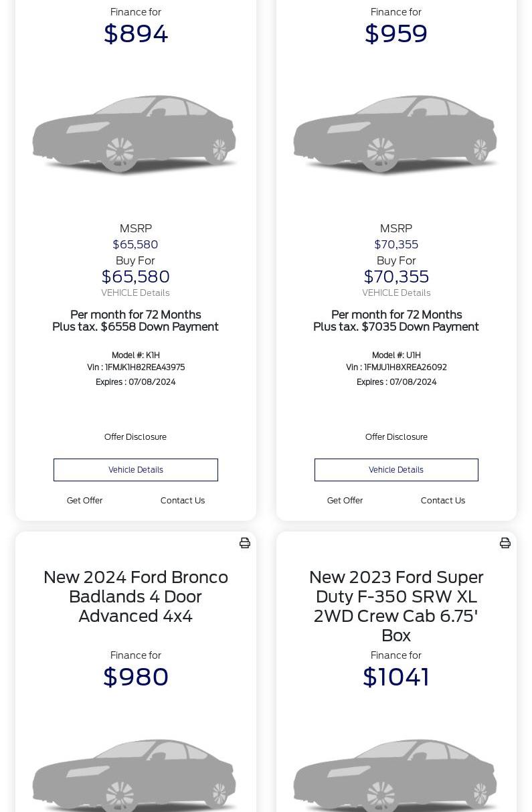Viewport: 532px width, 812px height.
Task: Click the car image on the $1041 F-350 card
Action: pos(395,777)
